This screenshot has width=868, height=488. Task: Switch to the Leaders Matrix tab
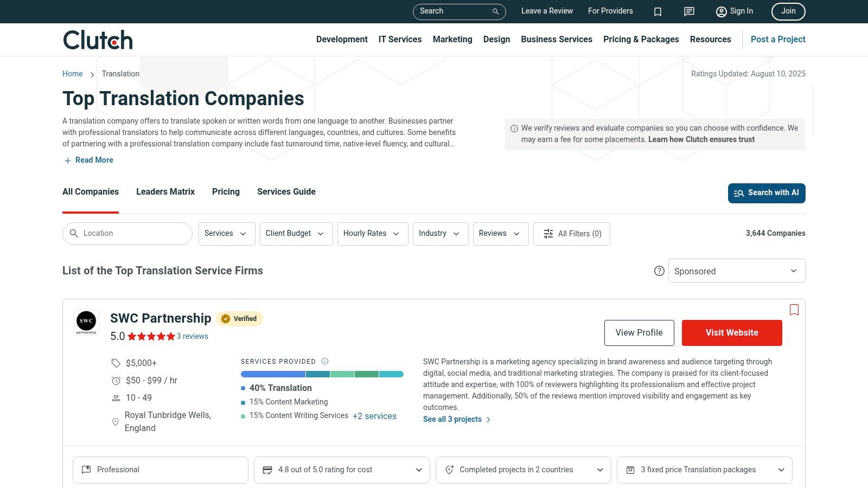click(x=165, y=192)
